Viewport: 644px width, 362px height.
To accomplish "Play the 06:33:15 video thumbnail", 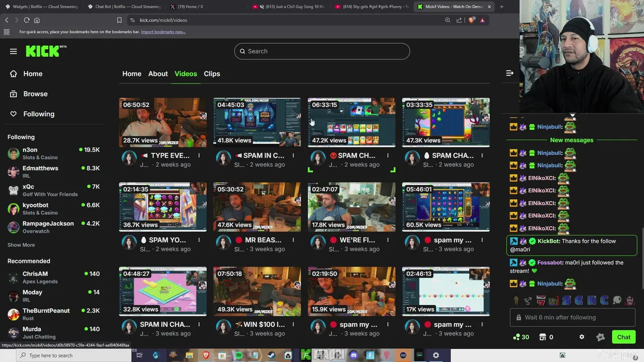I will click(x=351, y=122).
